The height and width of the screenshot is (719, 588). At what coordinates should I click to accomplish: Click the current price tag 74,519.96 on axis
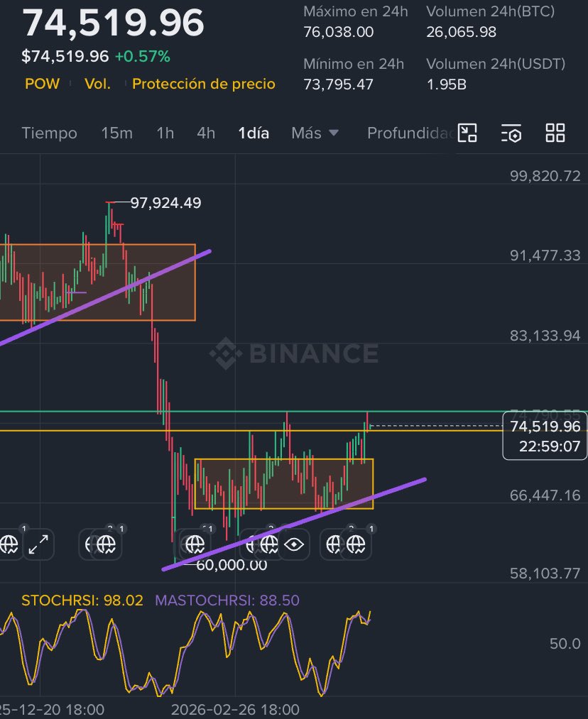(545, 427)
